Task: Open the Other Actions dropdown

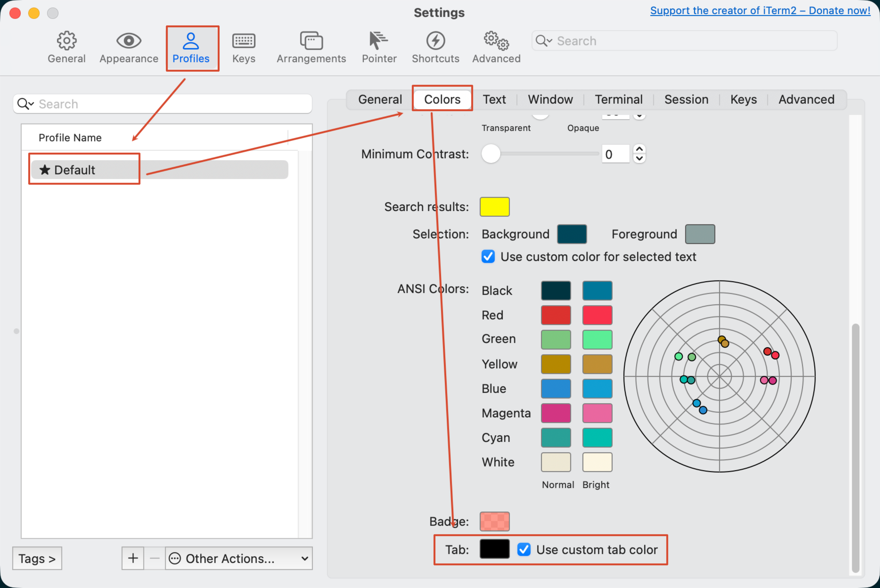Action: tap(239, 558)
